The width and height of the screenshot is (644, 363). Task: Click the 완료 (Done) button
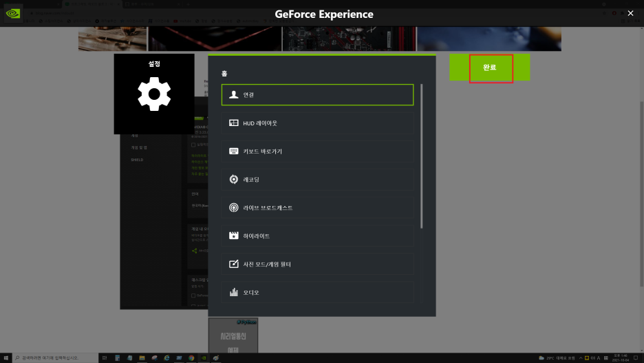click(x=490, y=68)
